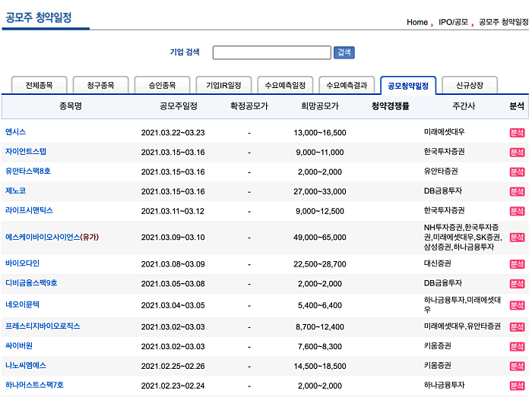532x397 pixels.
Task: Click the 청약경쟁률 column header
Action: 391,106
